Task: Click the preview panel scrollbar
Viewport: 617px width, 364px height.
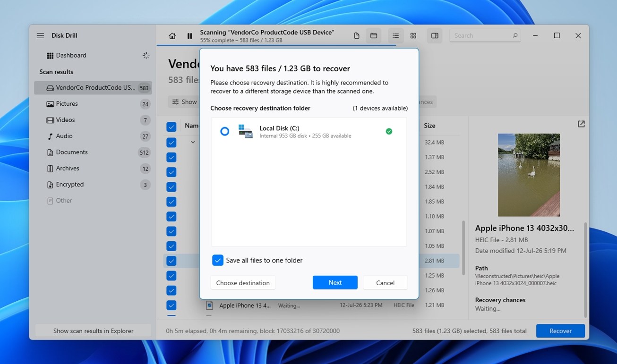Action: coord(586,269)
